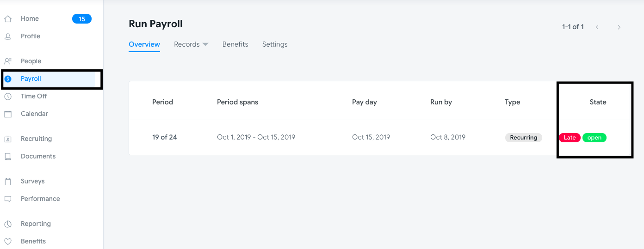The image size is (644, 249).
Task: Click the red Late status badge
Action: pos(570,138)
